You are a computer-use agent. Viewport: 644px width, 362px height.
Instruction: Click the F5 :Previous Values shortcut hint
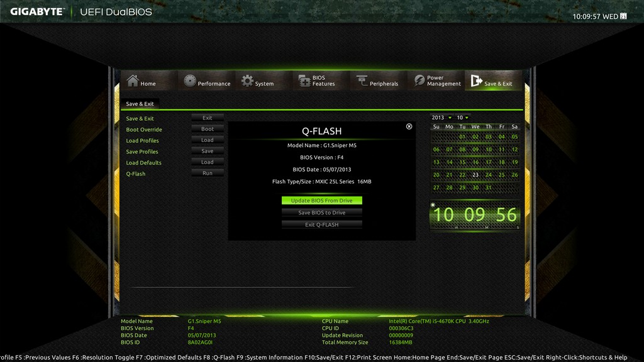tap(43, 358)
